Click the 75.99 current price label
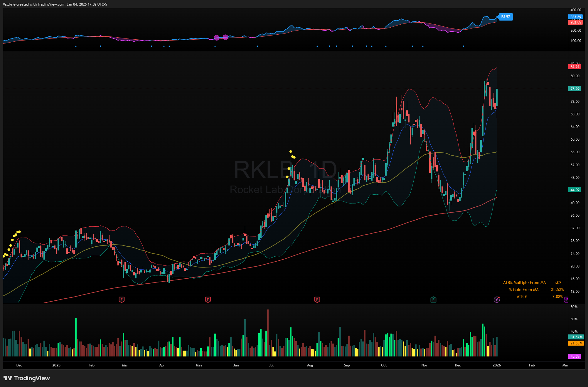This screenshot has height=387, width=588. tap(575, 89)
